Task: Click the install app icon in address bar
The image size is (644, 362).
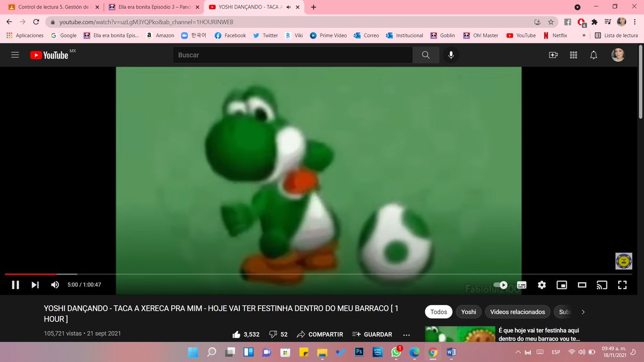Action: click(x=537, y=22)
